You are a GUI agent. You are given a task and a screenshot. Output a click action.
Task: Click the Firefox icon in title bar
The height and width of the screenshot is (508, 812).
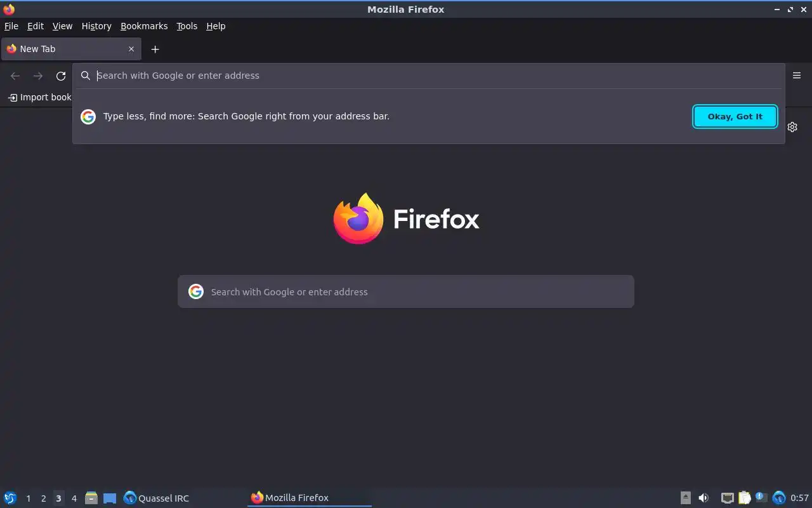click(9, 9)
